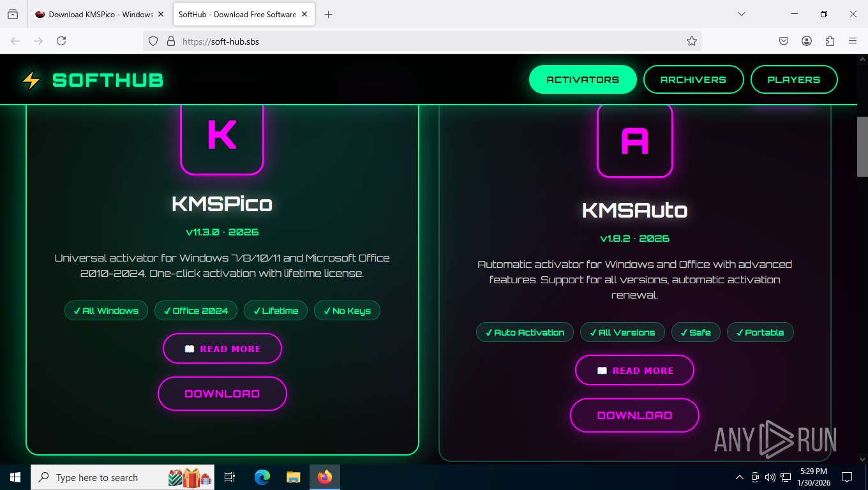This screenshot has height=490, width=868.
Task: Click the KMSPico heading
Action: [222, 204]
